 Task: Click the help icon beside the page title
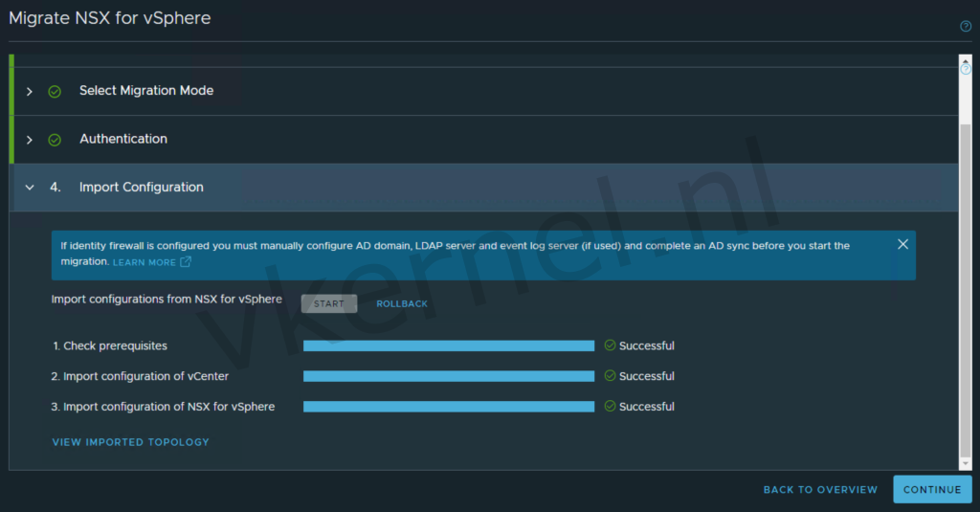(x=966, y=26)
